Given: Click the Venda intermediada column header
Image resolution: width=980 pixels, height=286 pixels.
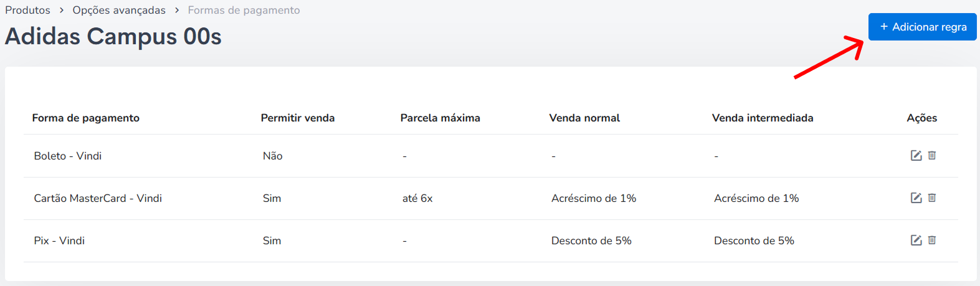Looking at the screenshot, I should (763, 118).
